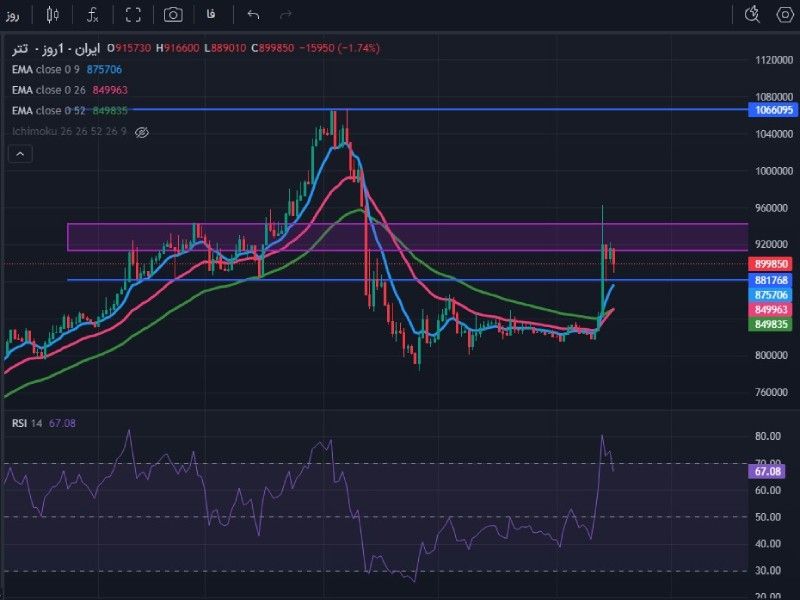This screenshot has width=800, height=600.
Task: Toggle fullscreen chart mode
Action: [x=133, y=15]
